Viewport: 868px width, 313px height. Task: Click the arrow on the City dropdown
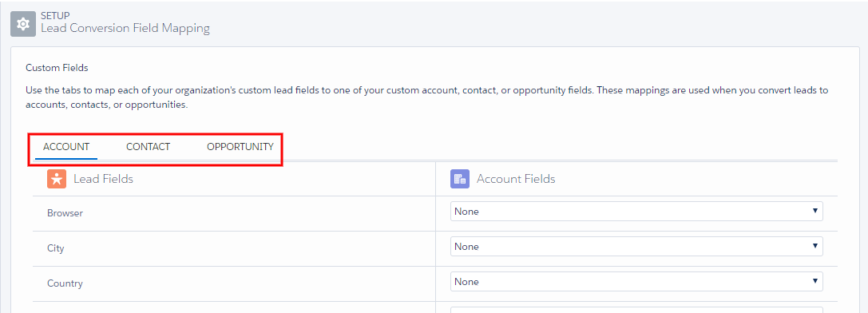[814, 245]
